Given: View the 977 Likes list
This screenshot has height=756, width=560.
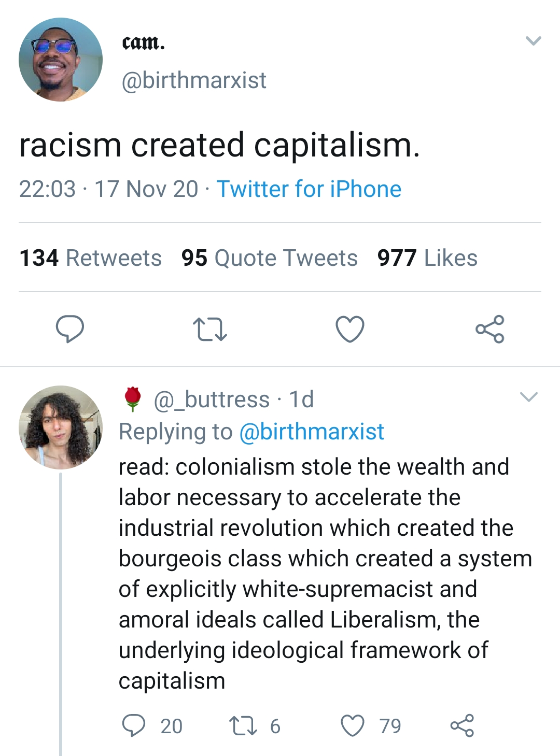Looking at the screenshot, I should (427, 258).
